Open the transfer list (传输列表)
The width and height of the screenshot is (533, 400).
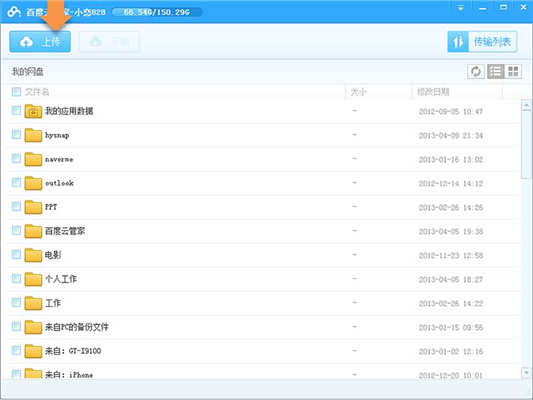[x=482, y=41]
